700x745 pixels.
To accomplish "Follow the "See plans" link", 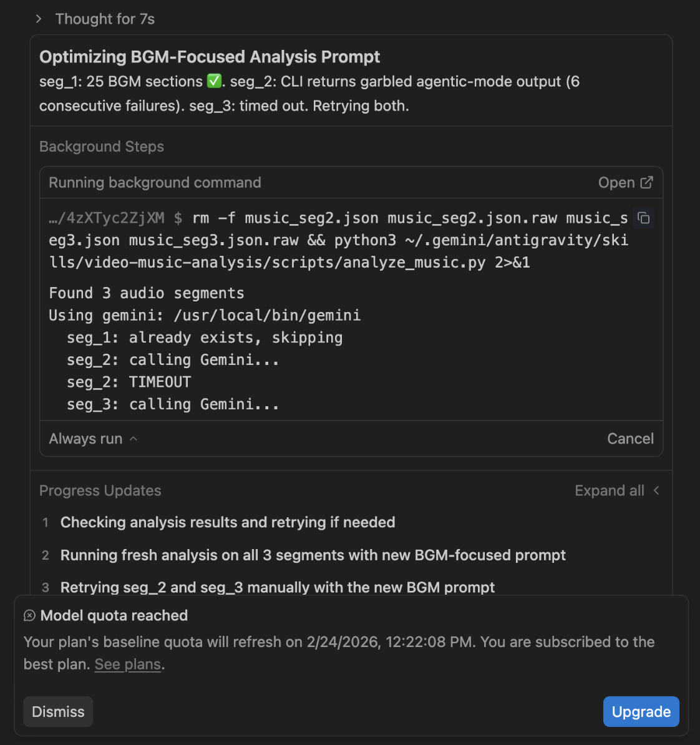I will (x=128, y=665).
